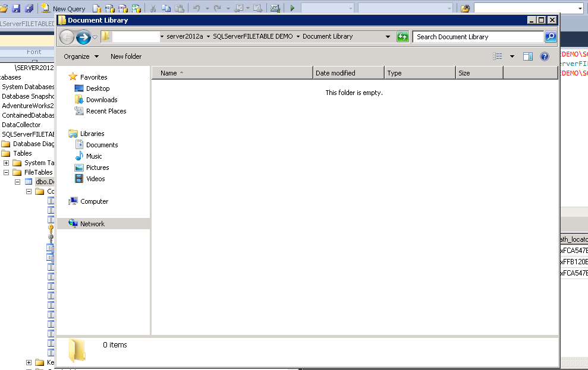Open Explorer help question mark icon
Screen dimensions: 588x370
click(544, 56)
